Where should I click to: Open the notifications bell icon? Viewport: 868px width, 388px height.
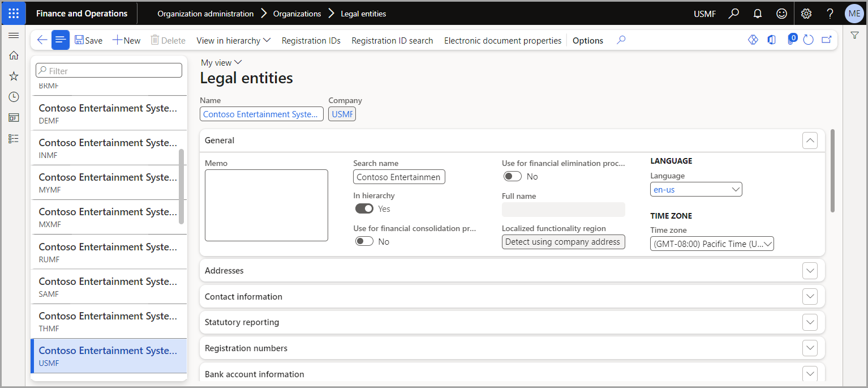758,14
